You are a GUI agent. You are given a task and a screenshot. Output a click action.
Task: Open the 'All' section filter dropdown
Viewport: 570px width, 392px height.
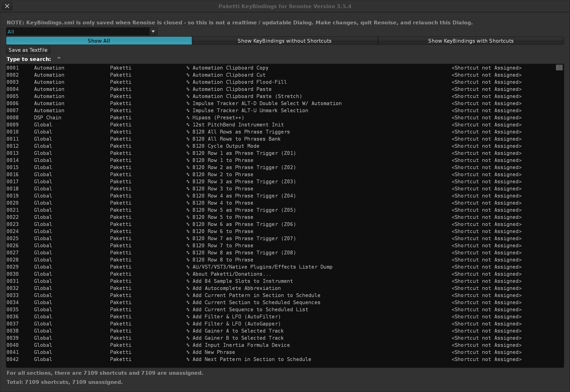pyautogui.click(x=82, y=32)
